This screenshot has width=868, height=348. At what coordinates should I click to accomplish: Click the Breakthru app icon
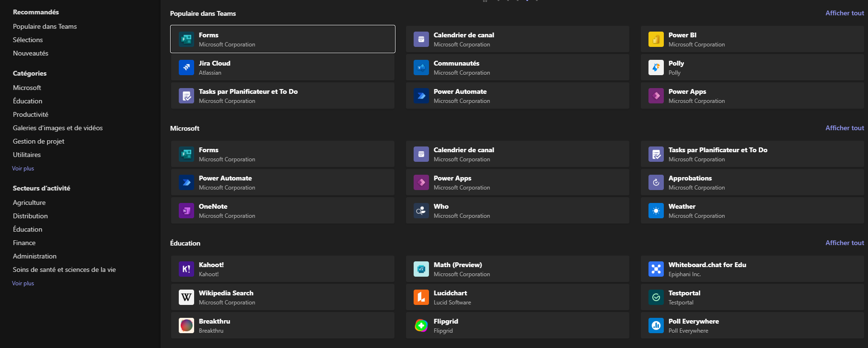[186, 326]
